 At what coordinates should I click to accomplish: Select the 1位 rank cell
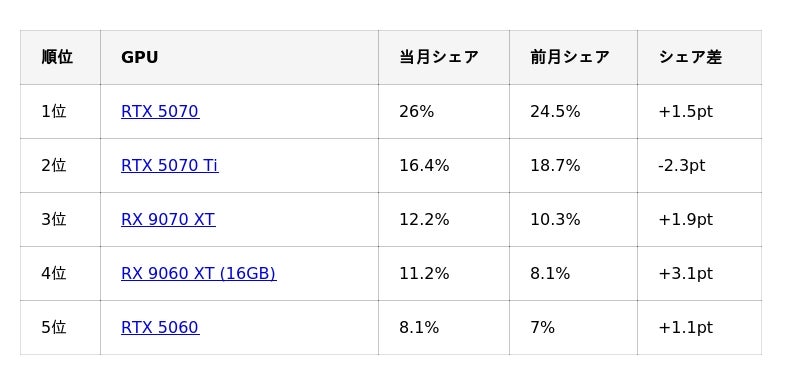(60, 111)
